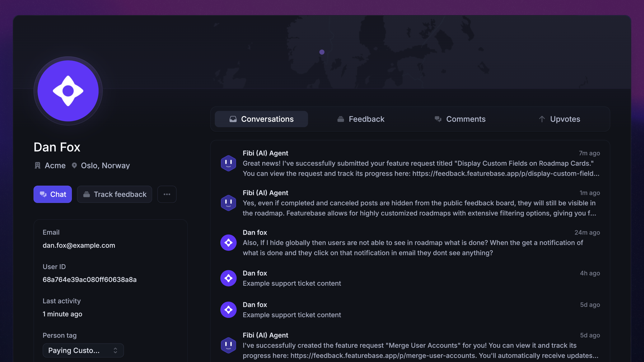Click the dan.fox@example.com email address
This screenshot has height=362, width=644.
[79, 245]
